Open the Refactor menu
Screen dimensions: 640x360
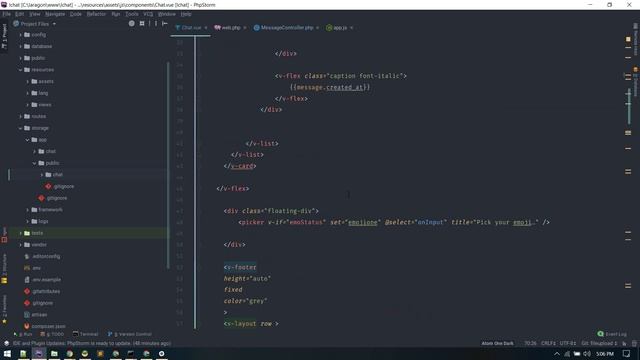[96, 14]
